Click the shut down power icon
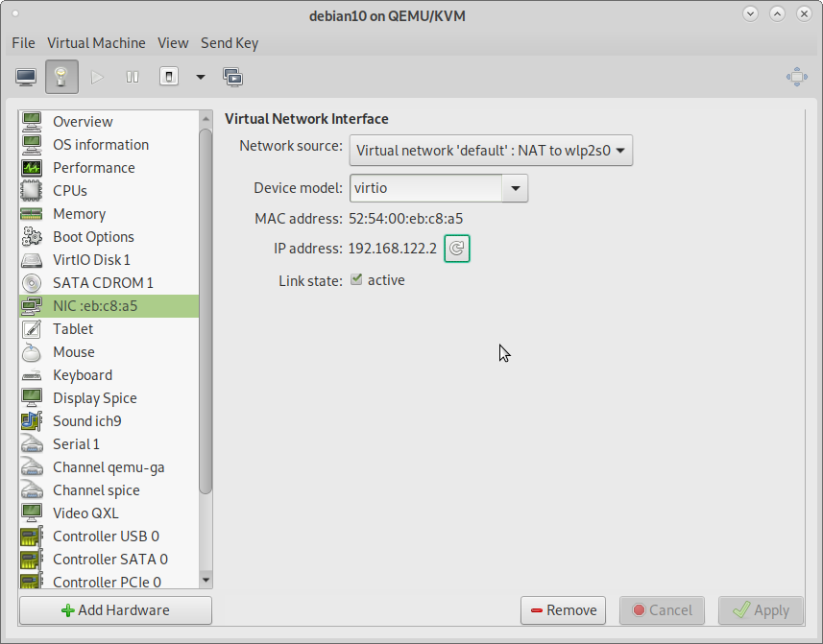The height and width of the screenshot is (644, 823). [x=169, y=77]
